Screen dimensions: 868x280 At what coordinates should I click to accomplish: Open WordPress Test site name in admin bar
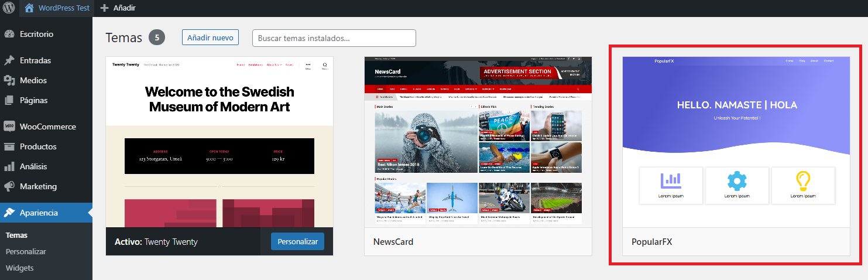(64, 8)
